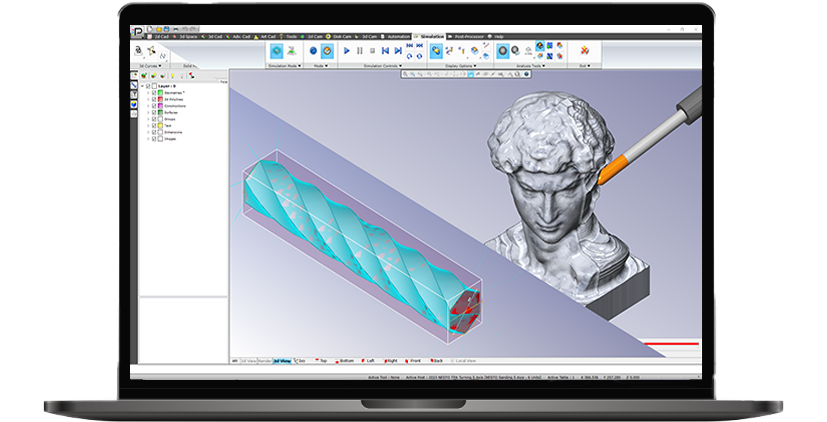Select the highlighted cube Simulation Mode icon
This screenshot has height=422, width=827.
276,51
